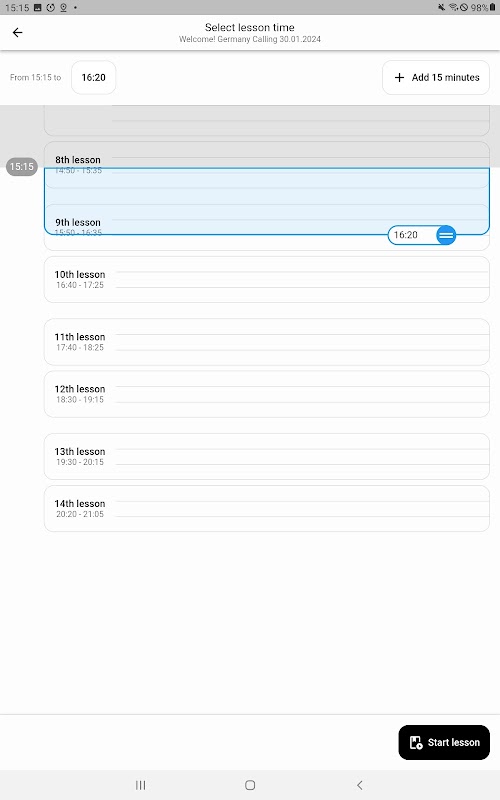Click the Start lesson button

444,742
